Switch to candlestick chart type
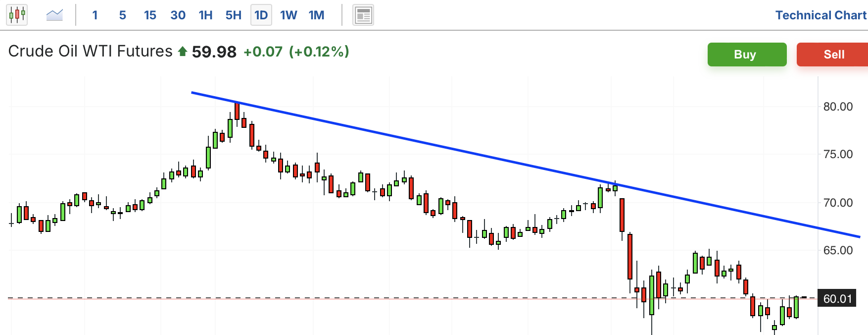This screenshot has width=868, height=335. [x=17, y=15]
